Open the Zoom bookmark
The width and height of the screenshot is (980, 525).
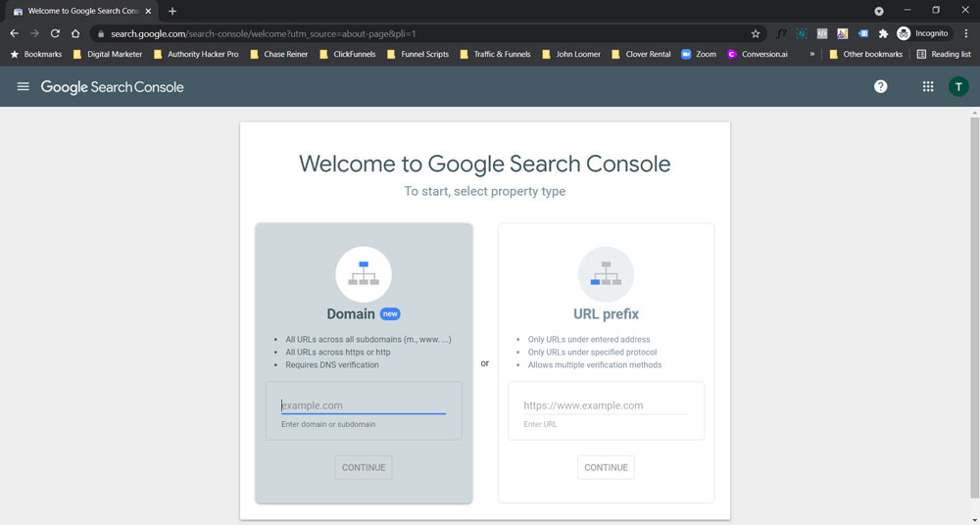click(x=699, y=55)
